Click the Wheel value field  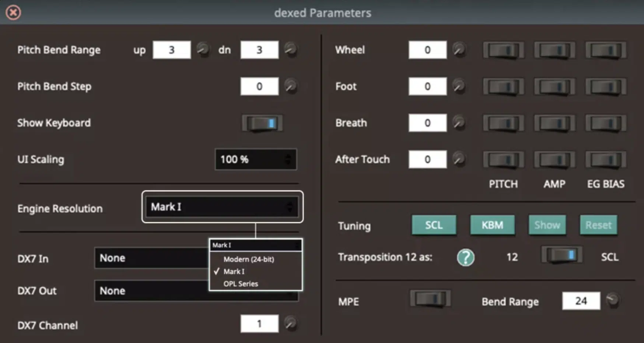click(x=427, y=50)
